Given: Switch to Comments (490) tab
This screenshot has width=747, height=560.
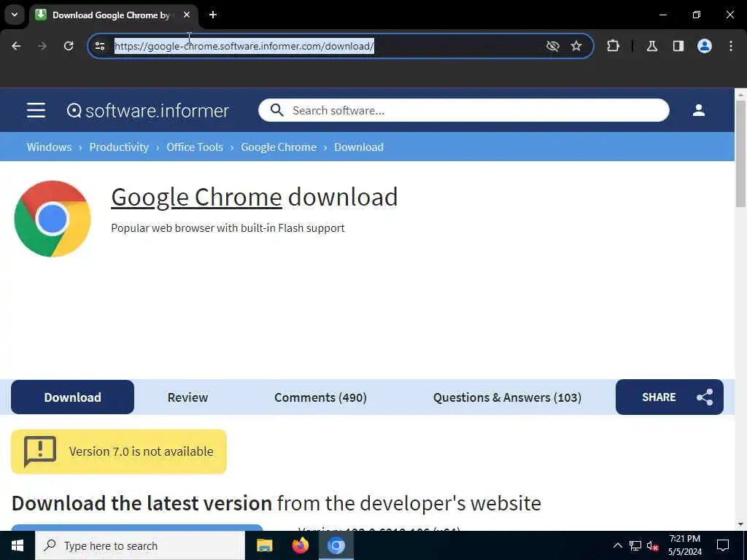Looking at the screenshot, I should (x=321, y=397).
